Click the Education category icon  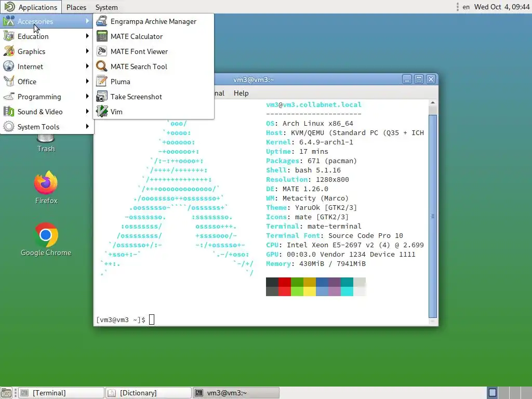click(x=9, y=36)
